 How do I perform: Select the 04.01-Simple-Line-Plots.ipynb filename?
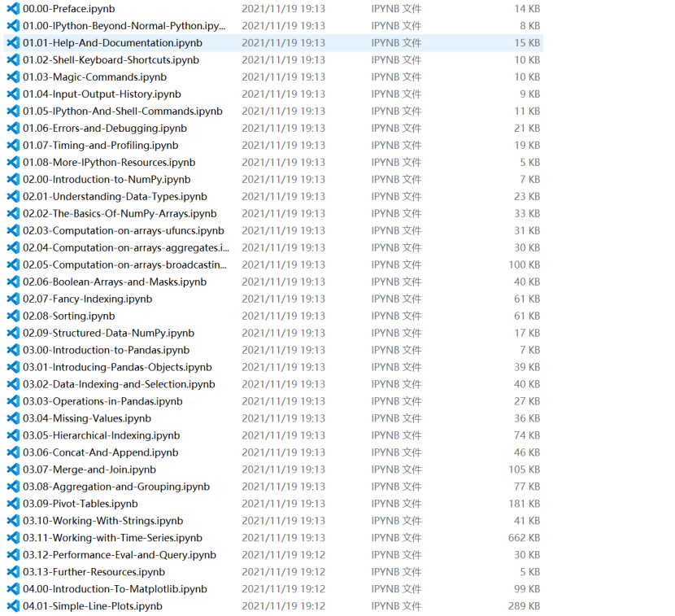(93, 606)
